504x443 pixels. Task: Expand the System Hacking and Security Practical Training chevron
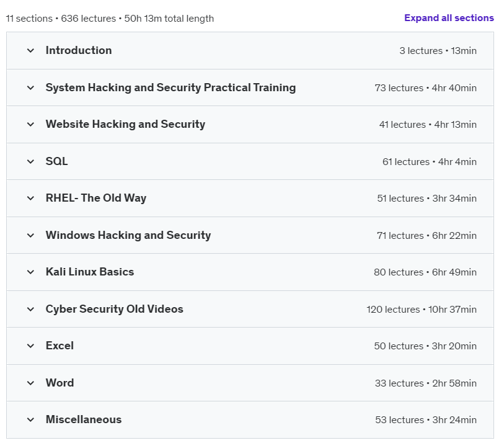tap(30, 87)
